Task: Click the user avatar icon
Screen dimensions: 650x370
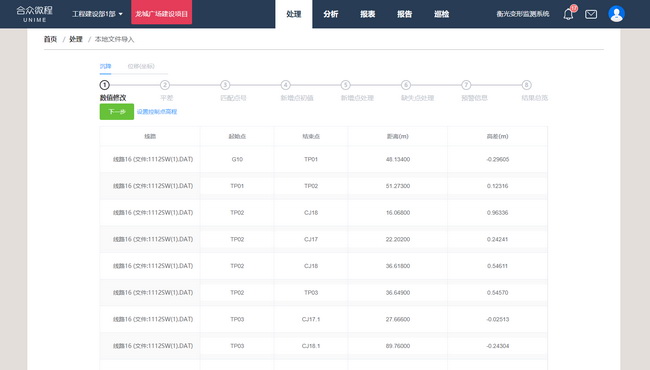Action: (x=616, y=14)
